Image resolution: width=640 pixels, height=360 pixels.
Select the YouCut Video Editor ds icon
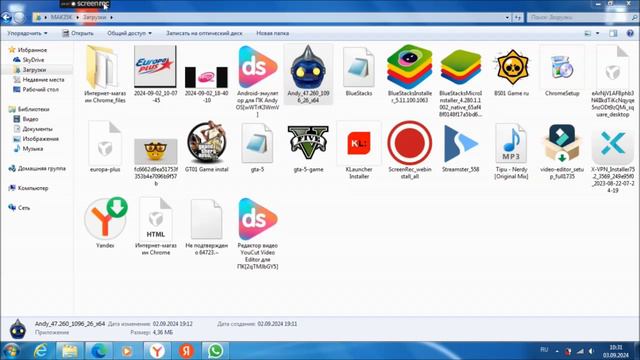tap(258, 219)
